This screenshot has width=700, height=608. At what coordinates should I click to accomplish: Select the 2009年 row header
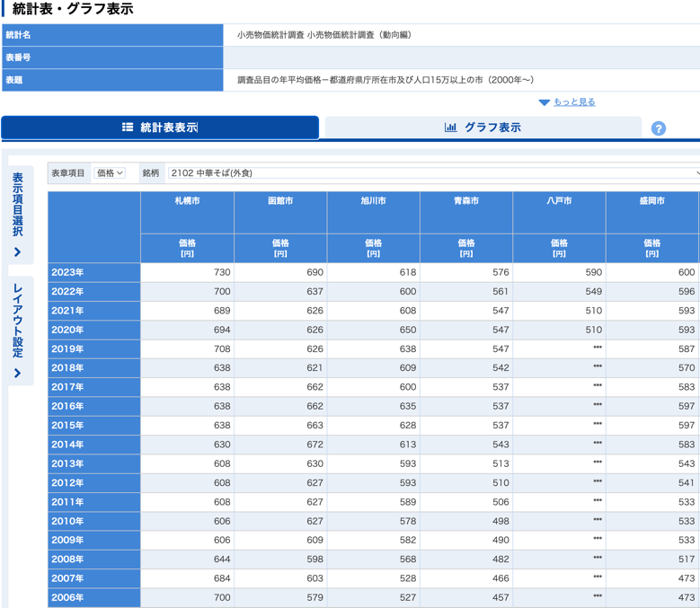(x=93, y=541)
